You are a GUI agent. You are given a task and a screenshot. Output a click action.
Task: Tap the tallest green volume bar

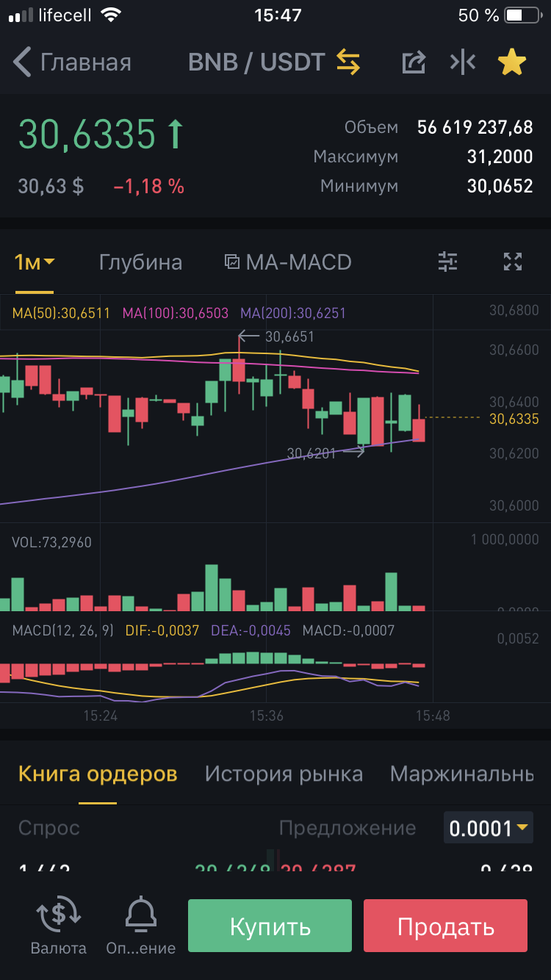coord(212,588)
